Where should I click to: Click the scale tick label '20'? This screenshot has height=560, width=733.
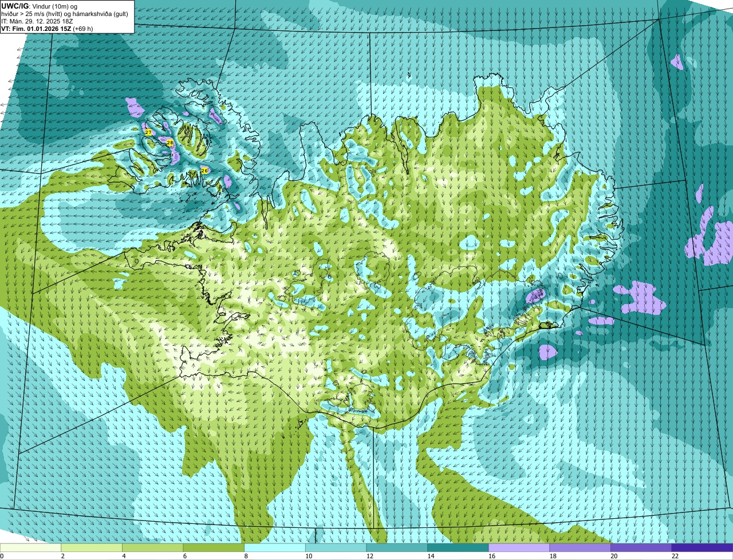[614, 556]
